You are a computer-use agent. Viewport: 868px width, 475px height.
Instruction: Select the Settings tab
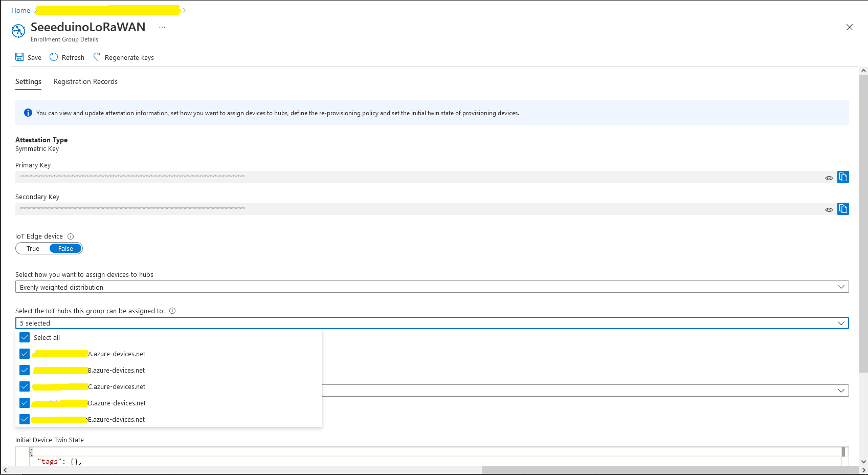28,82
